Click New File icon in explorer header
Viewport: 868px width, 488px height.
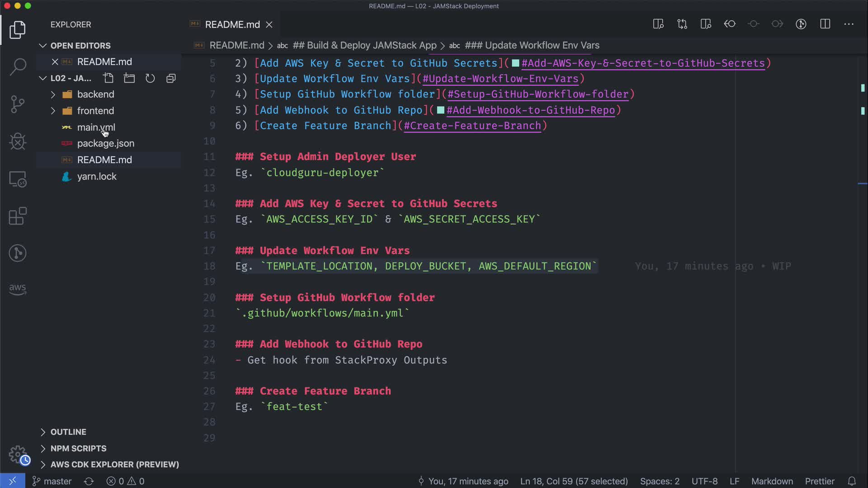(108, 78)
